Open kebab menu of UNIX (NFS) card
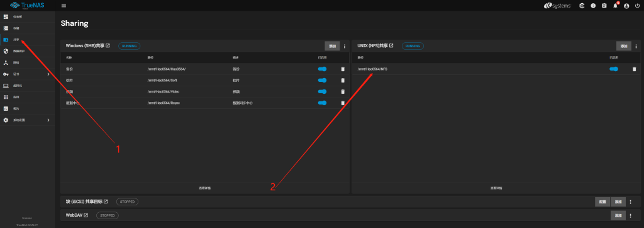Screen dimensions: 644x228 pyautogui.click(x=636, y=46)
